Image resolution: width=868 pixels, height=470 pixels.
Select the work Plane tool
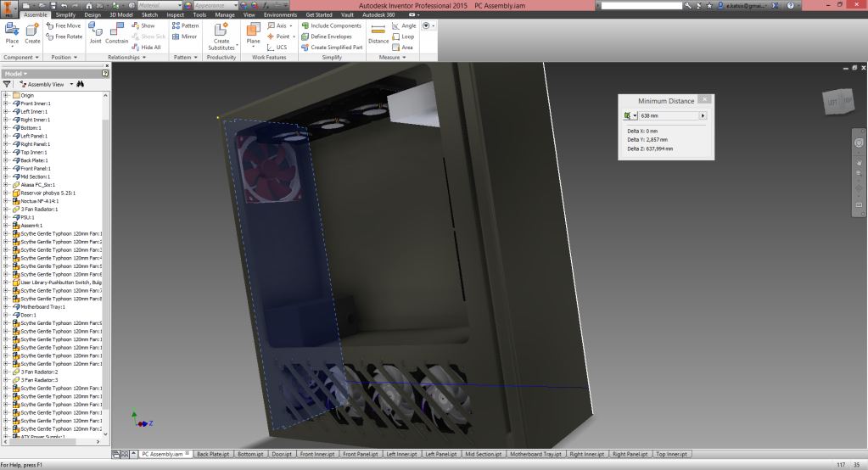coord(253,34)
